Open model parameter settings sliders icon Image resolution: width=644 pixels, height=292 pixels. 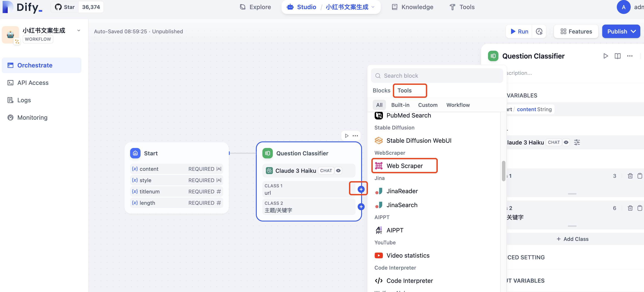(x=577, y=143)
